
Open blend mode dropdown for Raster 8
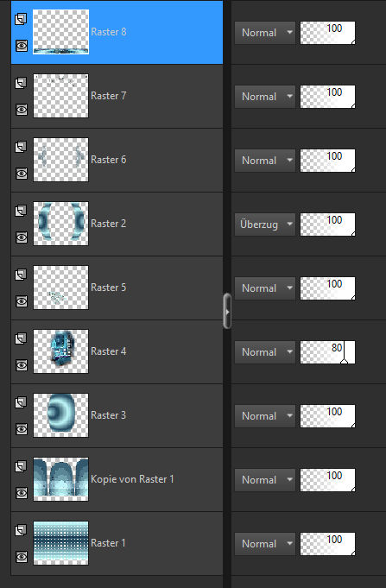coord(265,33)
